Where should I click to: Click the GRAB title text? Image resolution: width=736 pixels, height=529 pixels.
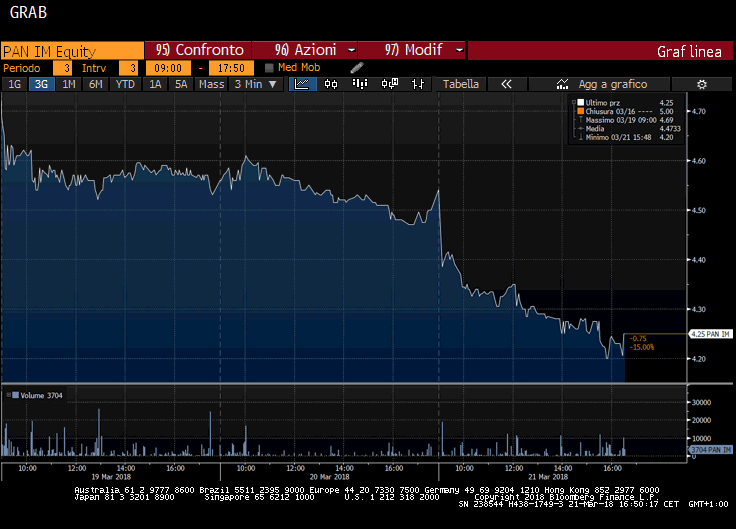28,13
